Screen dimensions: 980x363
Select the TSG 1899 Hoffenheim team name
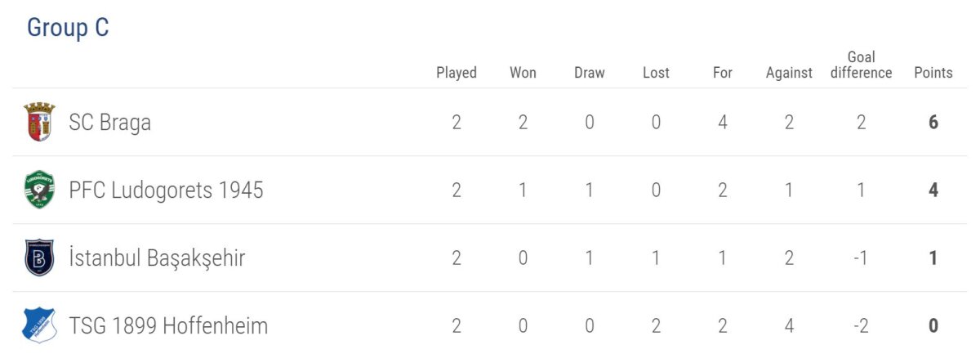pos(168,326)
